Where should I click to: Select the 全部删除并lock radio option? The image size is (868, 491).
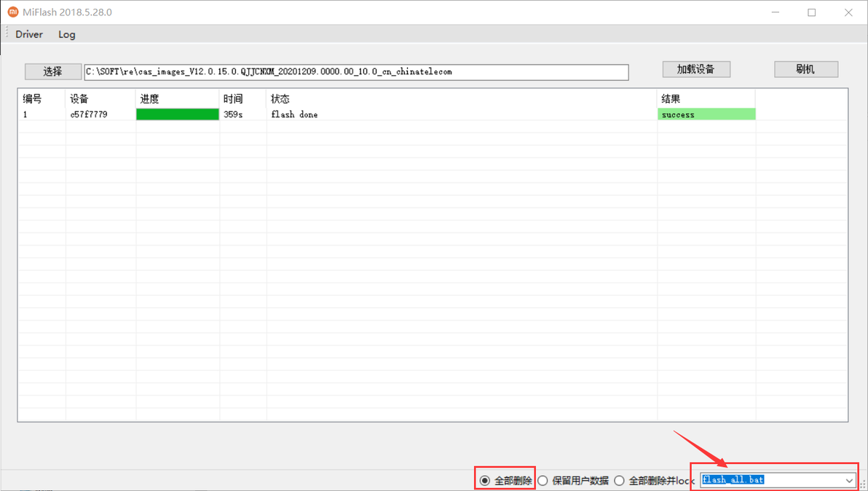654,481
